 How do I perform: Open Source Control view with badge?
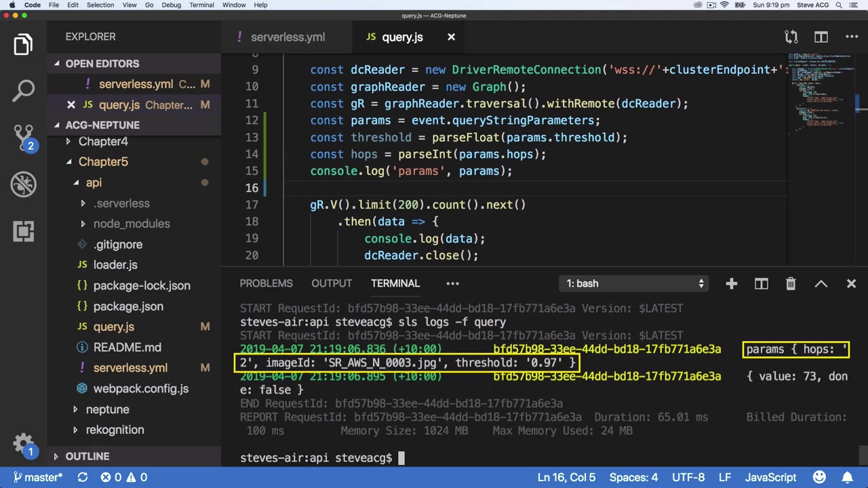click(24, 136)
